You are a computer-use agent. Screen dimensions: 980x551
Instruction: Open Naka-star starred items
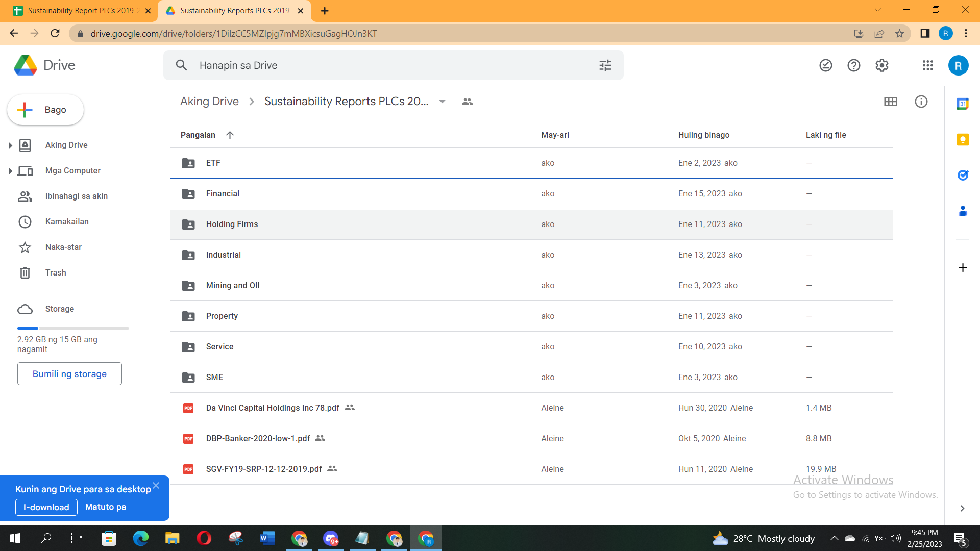click(x=63, y=247)
